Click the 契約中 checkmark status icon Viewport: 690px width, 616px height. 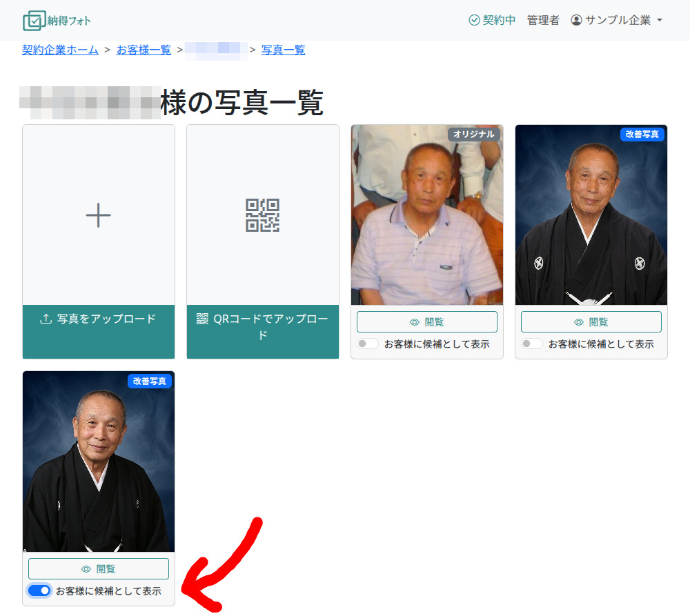tap(474, 20)
